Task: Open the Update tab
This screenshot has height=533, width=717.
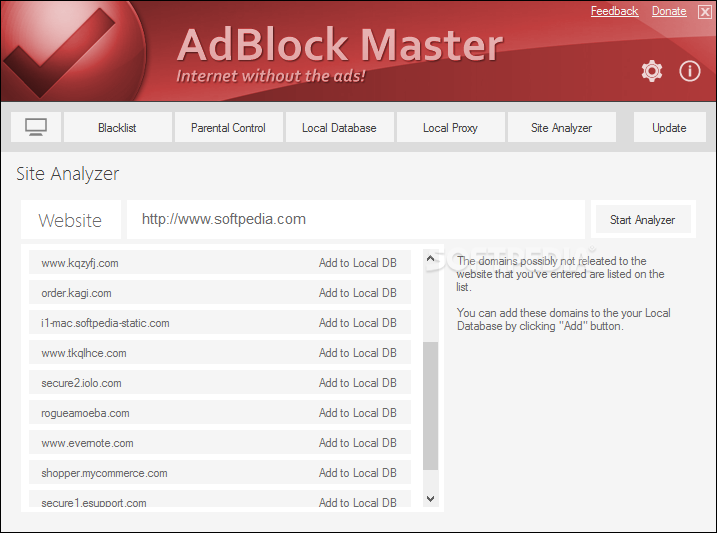Action: click(669, 127)
